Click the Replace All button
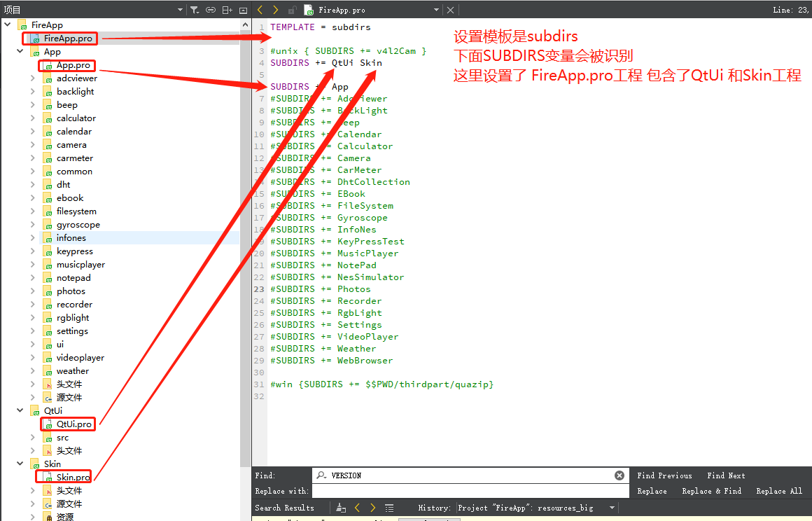The width and height of the screenshot is (812, 521). pyautogui.click(x=779, y=491)
